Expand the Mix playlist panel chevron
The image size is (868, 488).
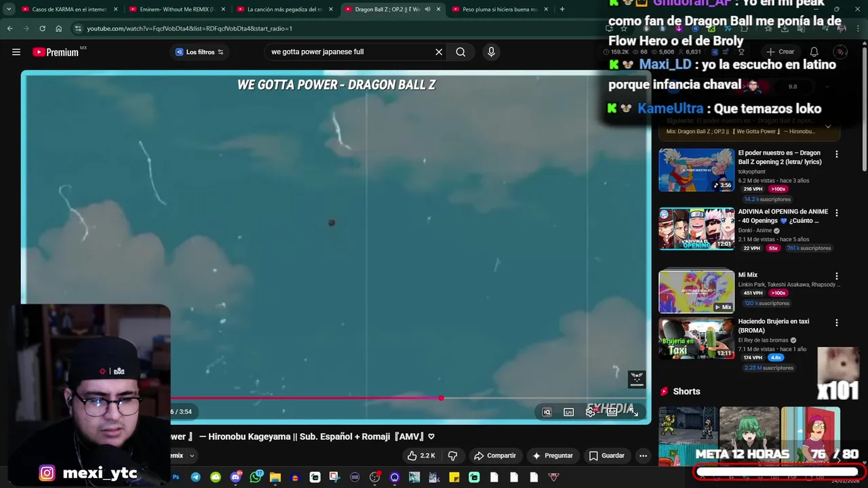click(x=828, y=127)
